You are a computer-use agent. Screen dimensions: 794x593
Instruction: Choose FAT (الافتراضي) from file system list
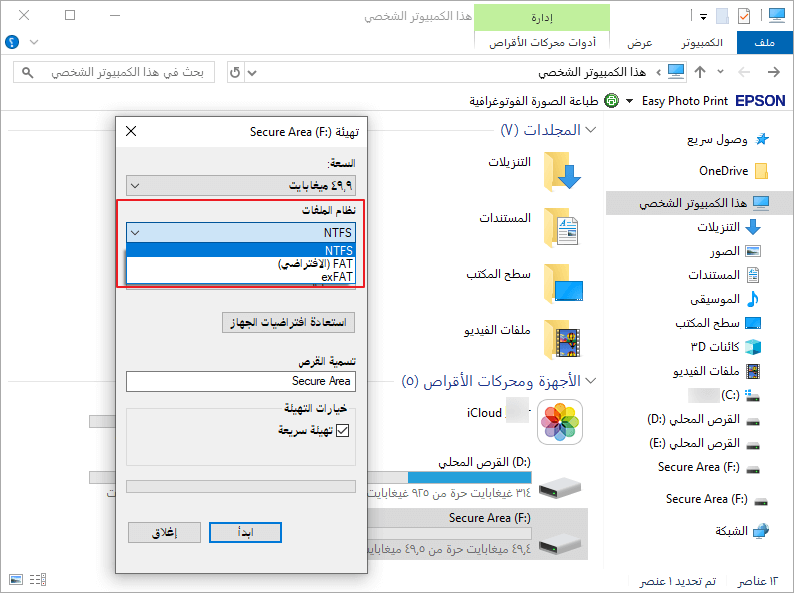241,263
